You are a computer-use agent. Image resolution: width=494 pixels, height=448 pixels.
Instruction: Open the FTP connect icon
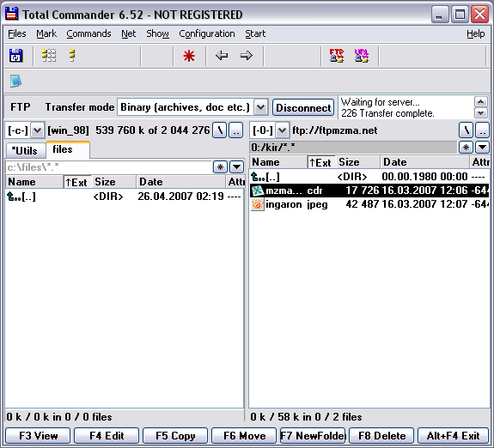(x=337, y=56)
